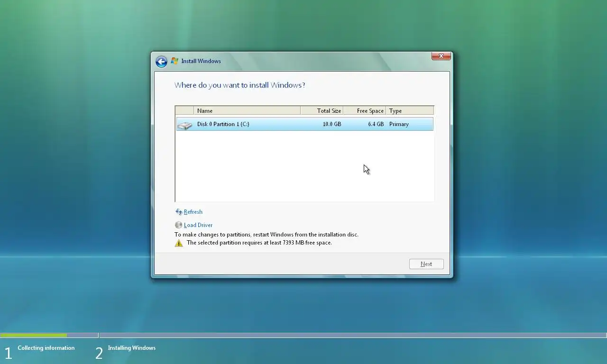Click the green setup progress bar segment
Screen dimensions: 607x364
(x=34, y=336)
